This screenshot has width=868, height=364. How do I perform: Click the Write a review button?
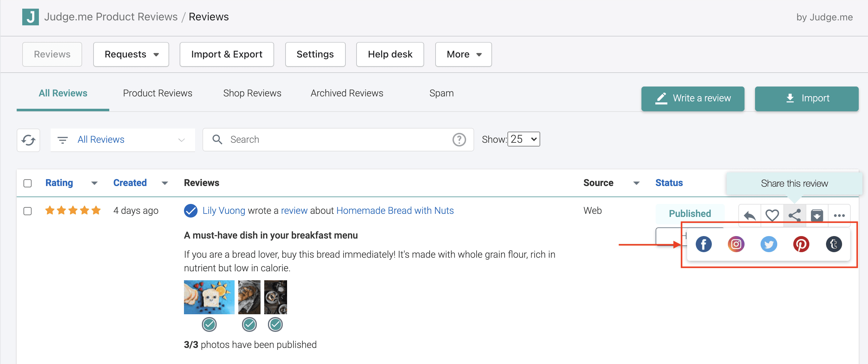692,99
